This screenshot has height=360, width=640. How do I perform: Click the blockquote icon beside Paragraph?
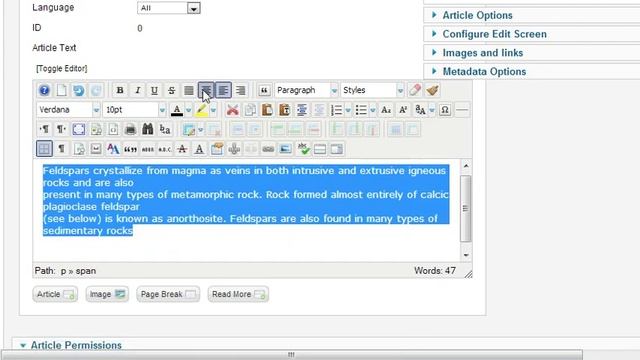pos(264,90)
